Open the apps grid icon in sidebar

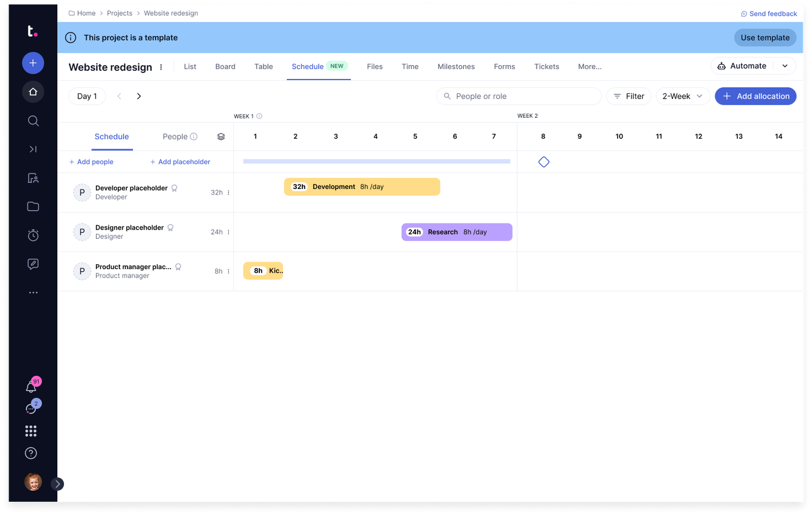coord(31,431)
